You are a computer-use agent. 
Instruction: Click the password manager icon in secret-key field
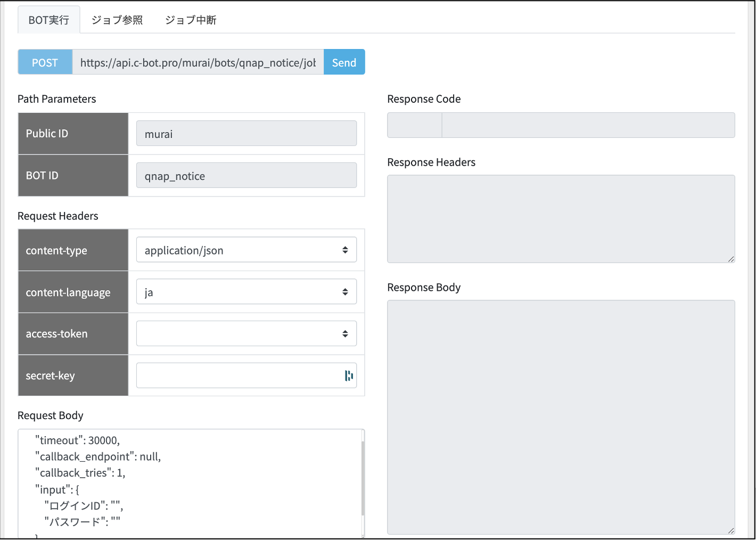point(349,376)
